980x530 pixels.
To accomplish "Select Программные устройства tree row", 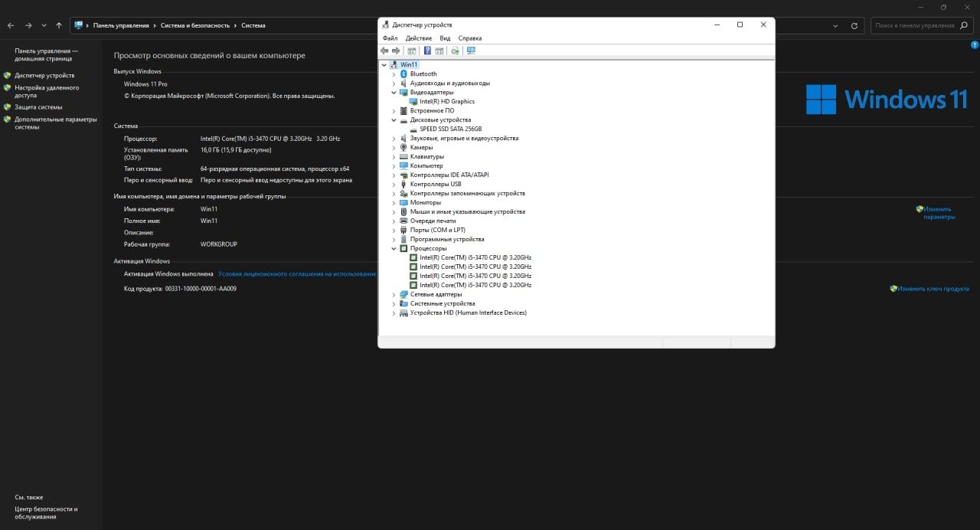I will (x=447, y=239).
